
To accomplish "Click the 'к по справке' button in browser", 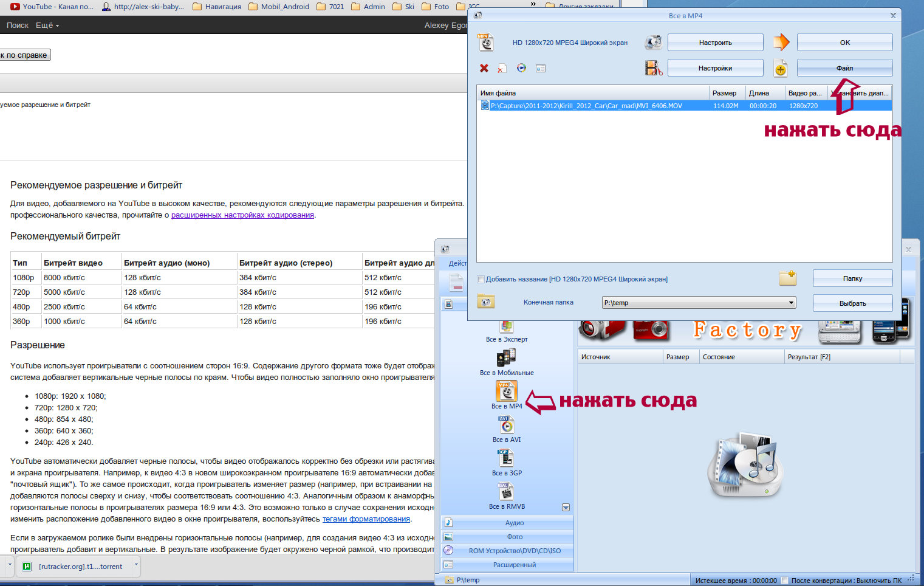I will [x=24, y=55].
